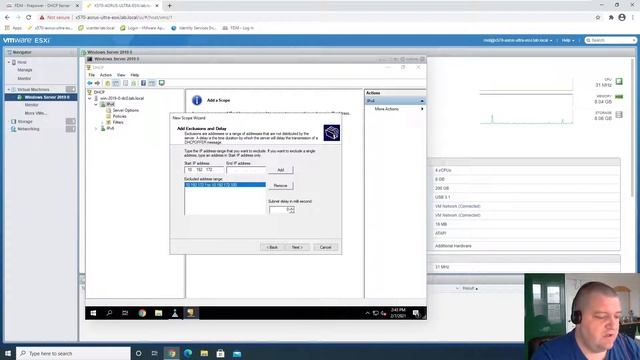Open Networking in ESXi Navigator

28,129
